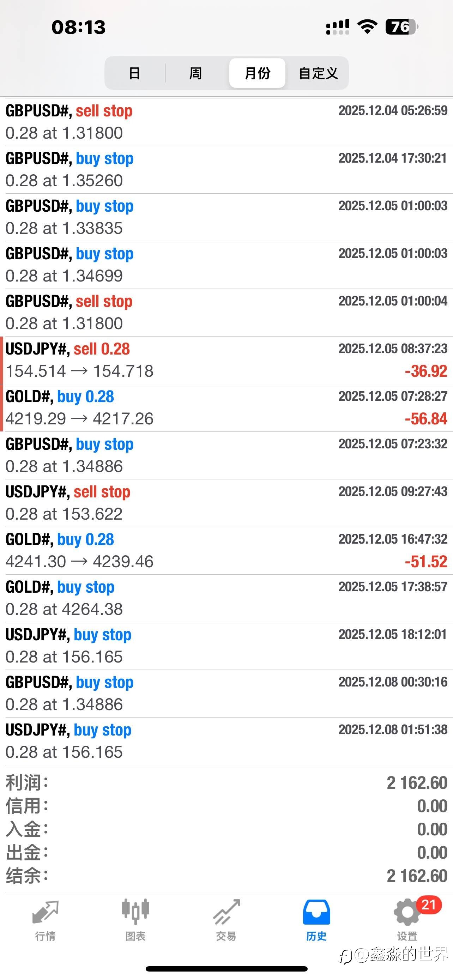Open the GOLD# buy deal with -56.84 loss
453x980 pixels.
click(x=226, y=407)
